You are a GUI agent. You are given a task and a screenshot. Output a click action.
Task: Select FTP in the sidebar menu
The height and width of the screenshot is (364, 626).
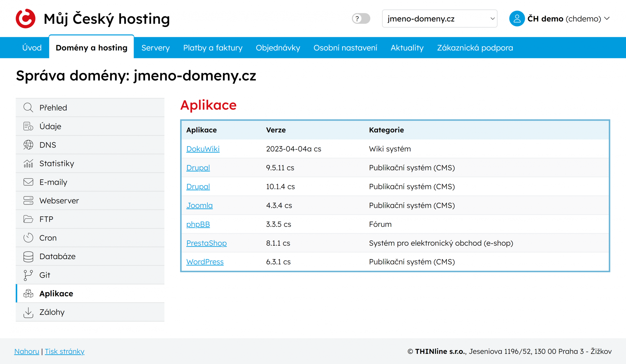pyautogui.click(x=90, y=219)
